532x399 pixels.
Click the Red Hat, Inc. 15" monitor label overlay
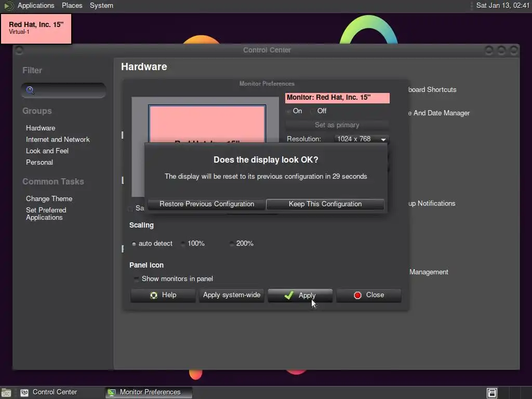tap(36, 29)
